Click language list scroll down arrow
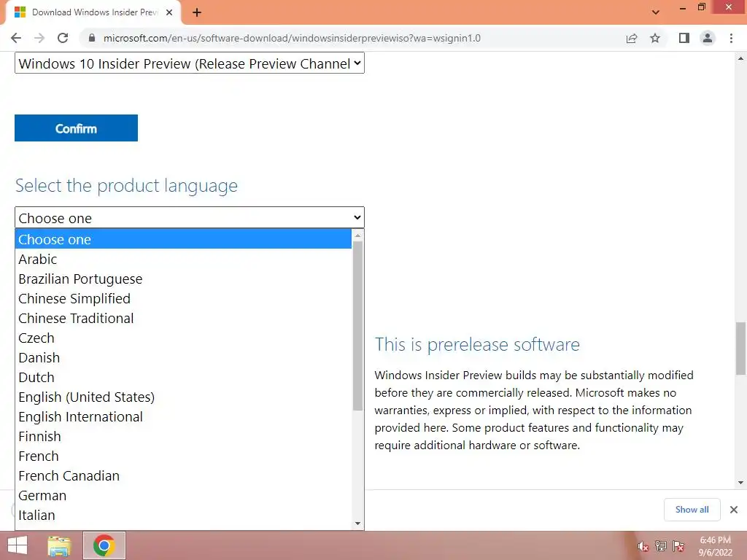747x560 pixels. 357,524
